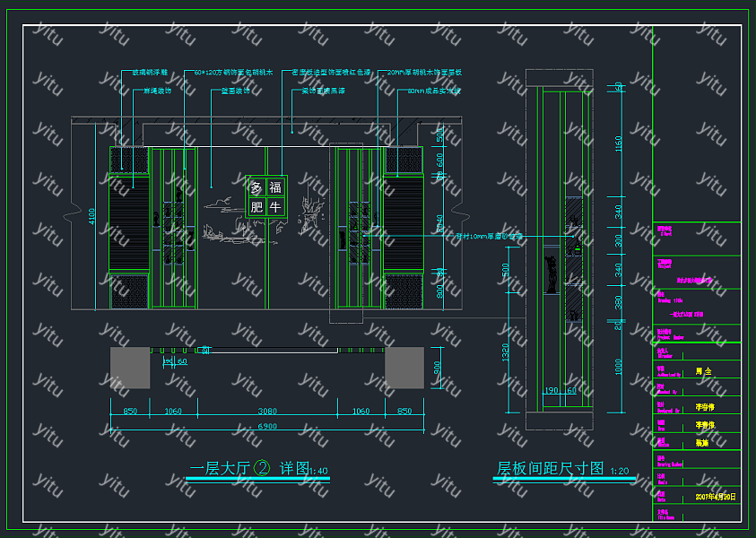This screenshot has height=538, width=756.
Task: Click the "2040" vertical dimension
Action: point(439,223)
